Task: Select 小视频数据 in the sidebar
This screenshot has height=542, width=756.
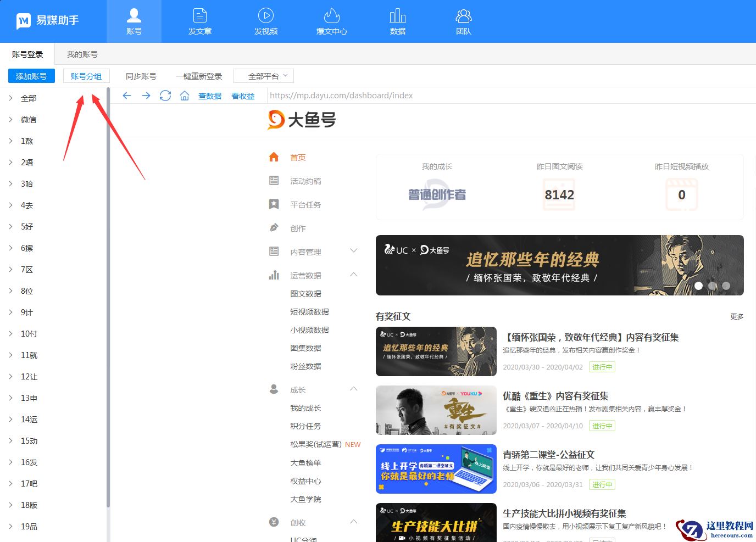Action: pyautogui.click(x=309, y=330)
